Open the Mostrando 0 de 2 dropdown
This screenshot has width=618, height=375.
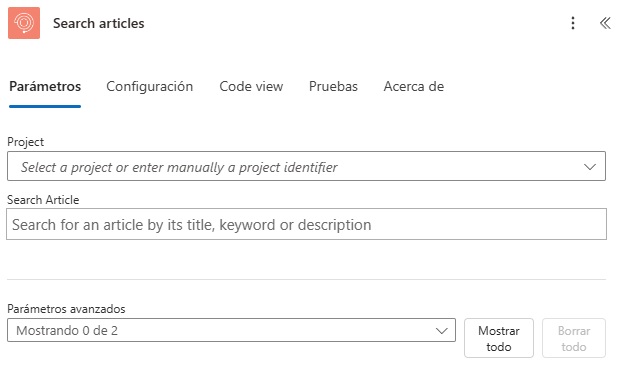point(231,330)
